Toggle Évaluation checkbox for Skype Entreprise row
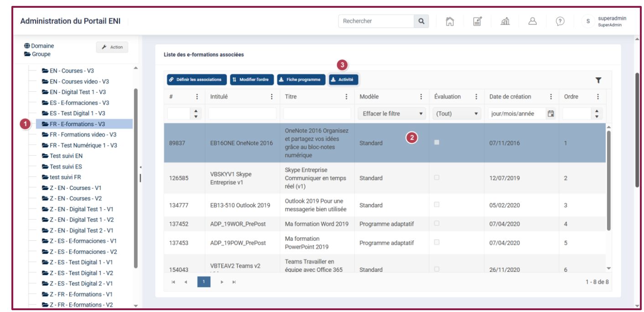This screenshot has height=312, width=644. pyautogui.click(x=436, y=177)
